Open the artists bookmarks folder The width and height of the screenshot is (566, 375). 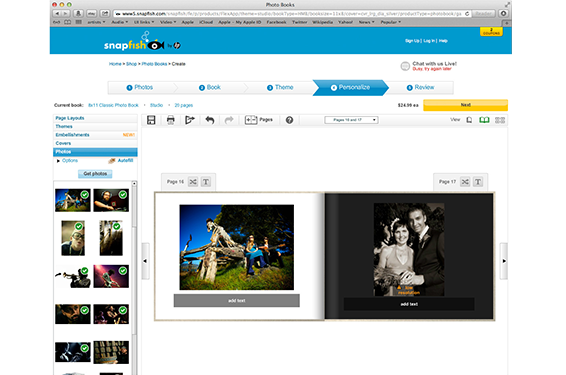tap(96, 22)
